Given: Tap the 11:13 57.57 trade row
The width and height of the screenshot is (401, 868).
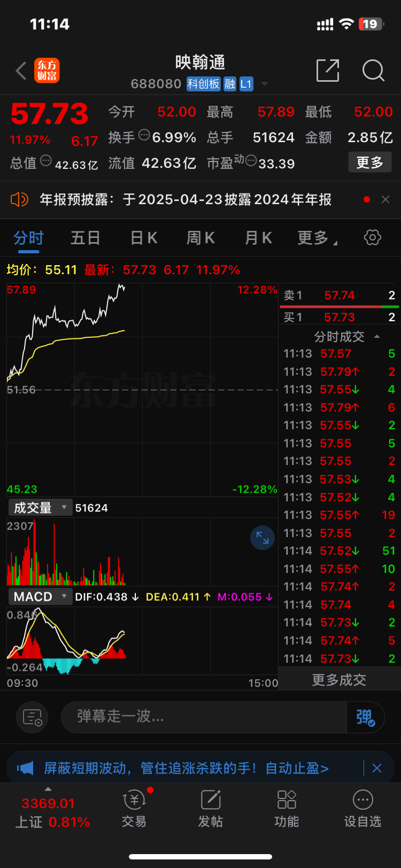Looking at the screenshot, I should (339, 353).
